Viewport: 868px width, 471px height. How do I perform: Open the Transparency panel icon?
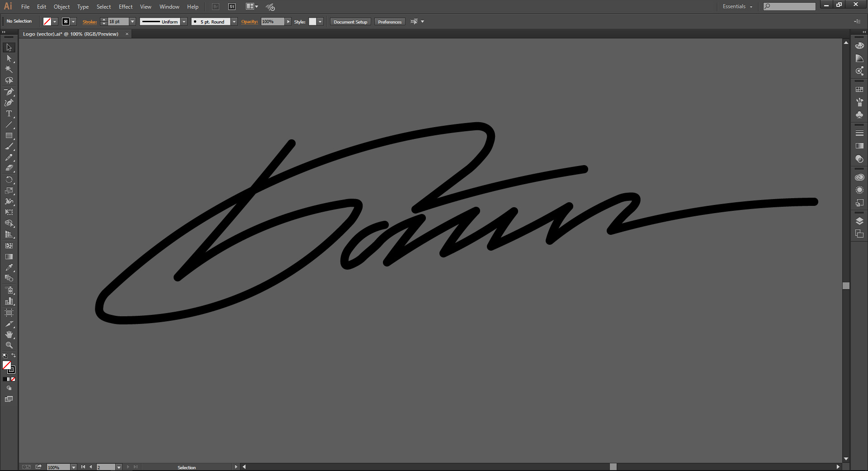coord(859,159)
